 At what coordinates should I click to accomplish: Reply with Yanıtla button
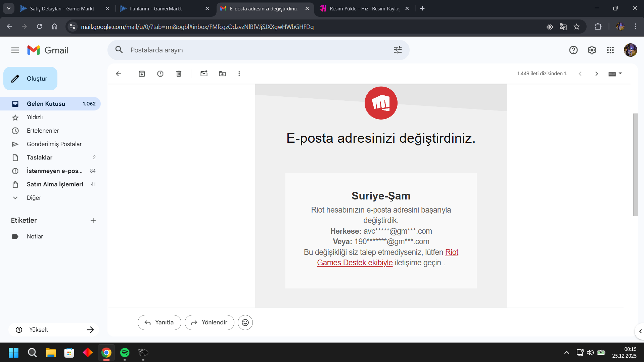coord(159,323)
